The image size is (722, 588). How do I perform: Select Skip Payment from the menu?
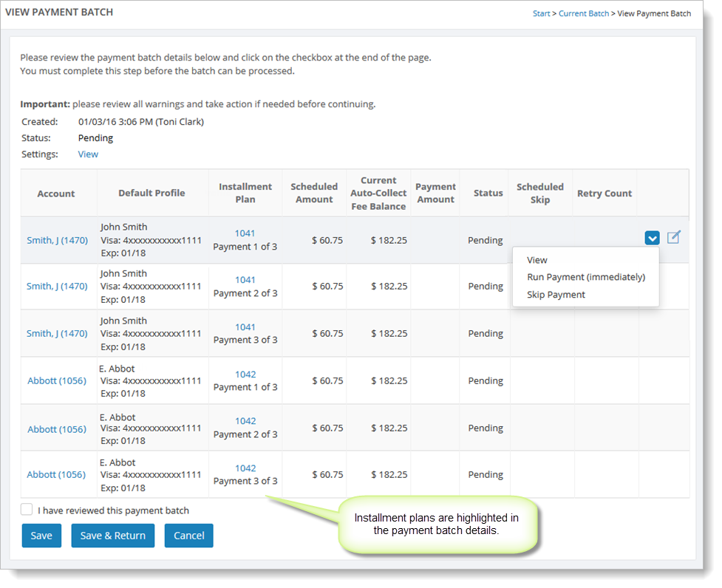pos(556,295)
